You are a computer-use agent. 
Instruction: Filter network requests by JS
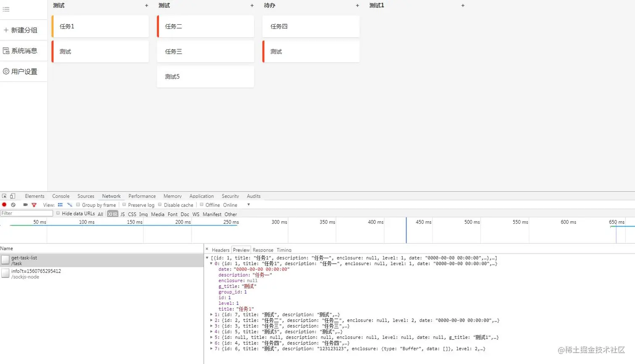point(123,214)
